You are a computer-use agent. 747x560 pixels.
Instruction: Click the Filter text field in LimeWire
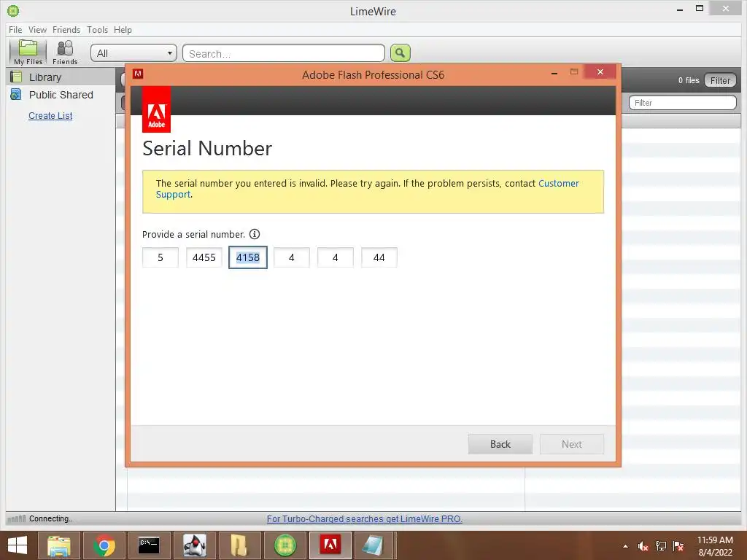pyautogui.click(x=683, y=102)
